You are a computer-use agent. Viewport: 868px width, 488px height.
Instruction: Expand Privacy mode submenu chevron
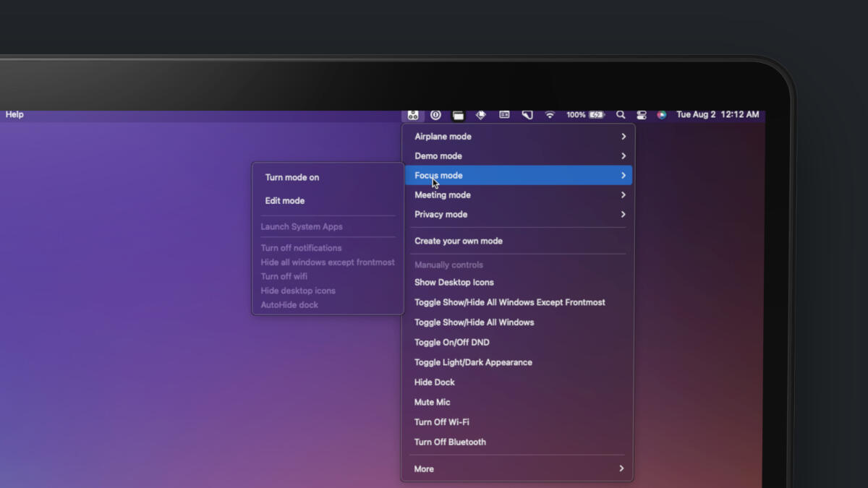(623, 215)
